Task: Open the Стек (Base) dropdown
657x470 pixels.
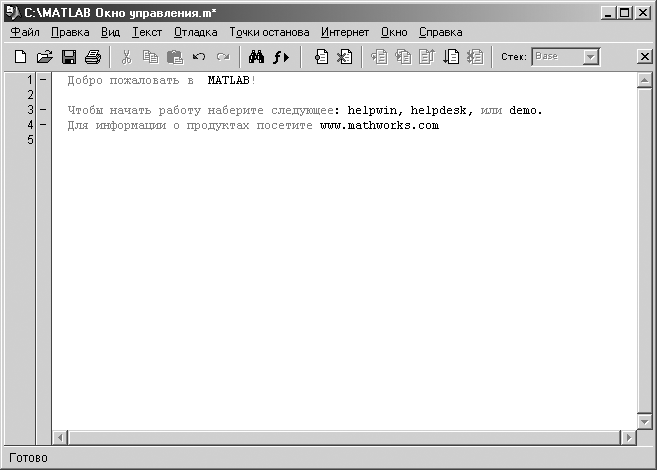Action: tap(590, 57)
